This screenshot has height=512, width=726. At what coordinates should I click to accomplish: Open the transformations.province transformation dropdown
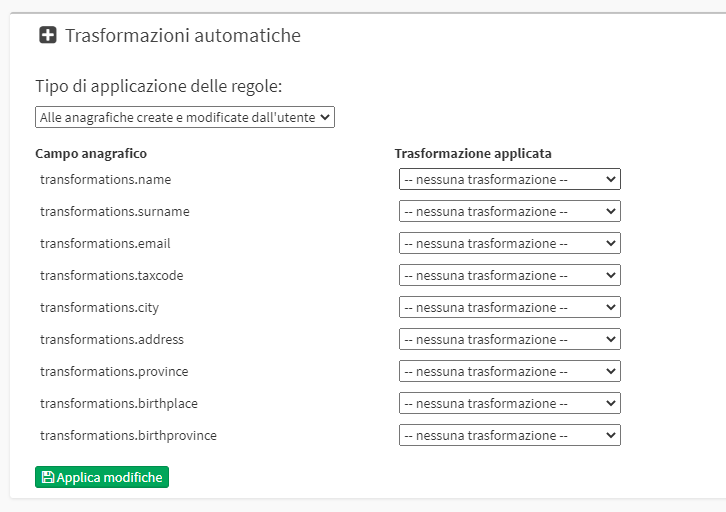tap(510, 371)
